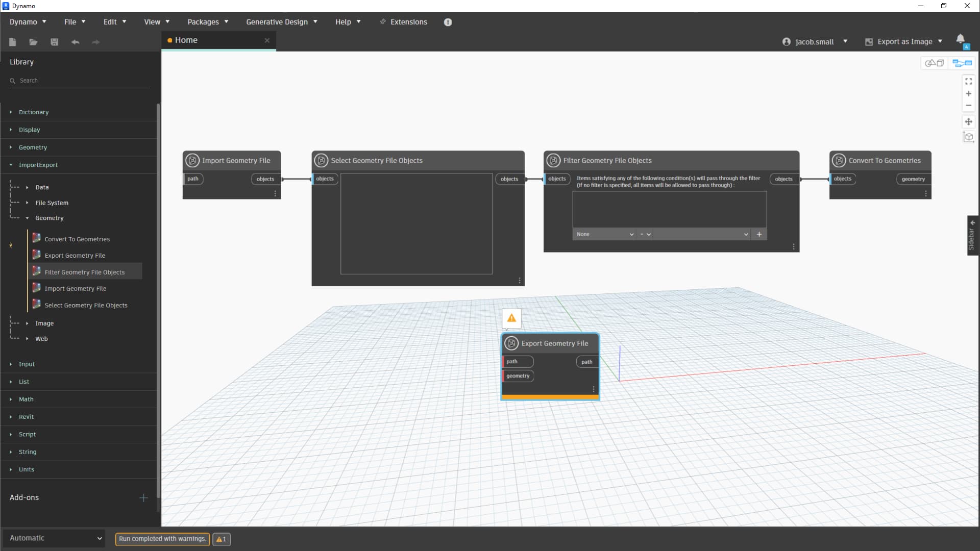
Task: Click the Run completed with warnings message
Action: [x=162, y=539]
